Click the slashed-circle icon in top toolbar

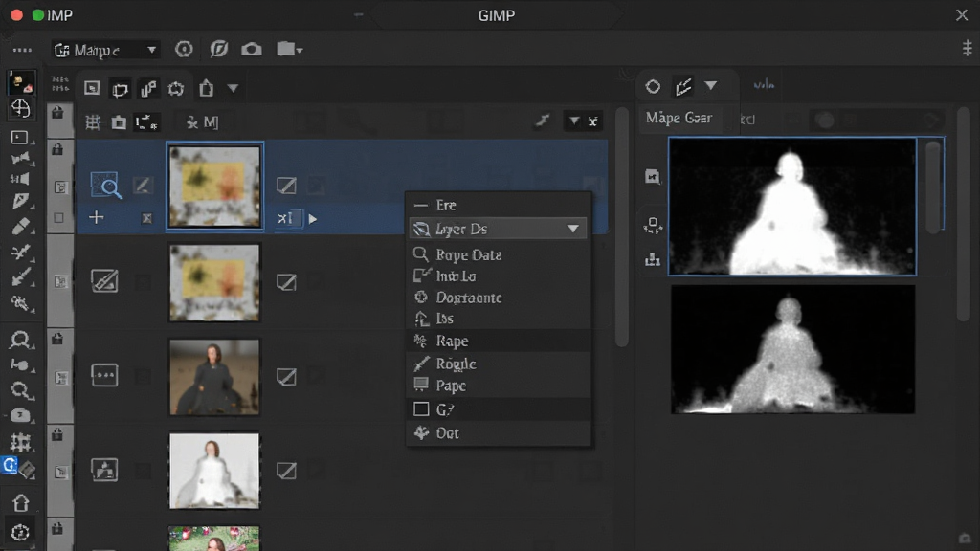[x=219, y=49]
